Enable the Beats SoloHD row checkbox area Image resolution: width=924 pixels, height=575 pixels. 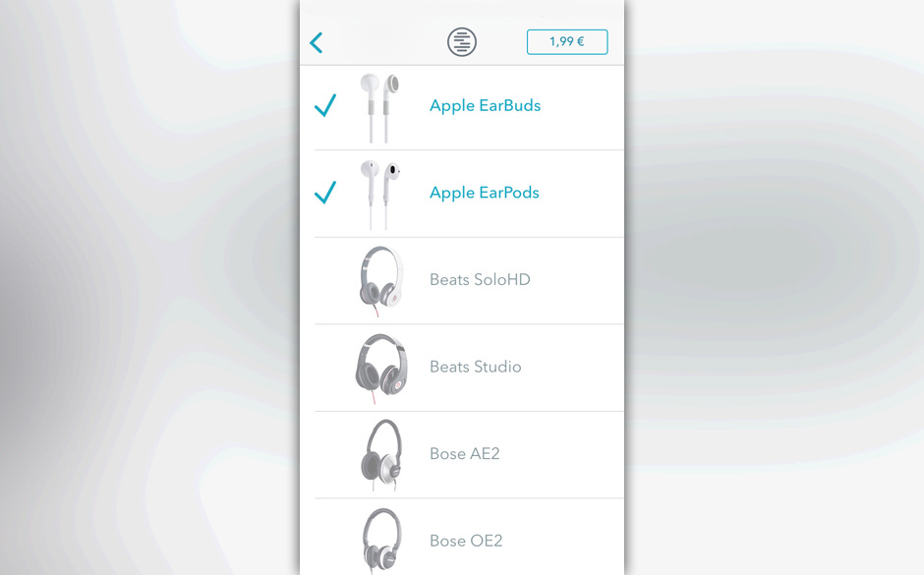325,280
